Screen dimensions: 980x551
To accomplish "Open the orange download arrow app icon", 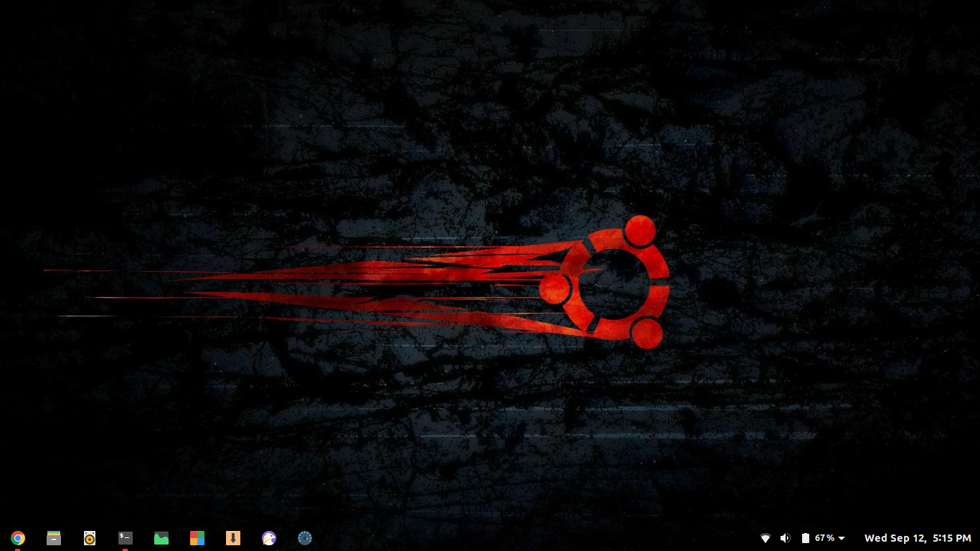I will click(233, 538).
